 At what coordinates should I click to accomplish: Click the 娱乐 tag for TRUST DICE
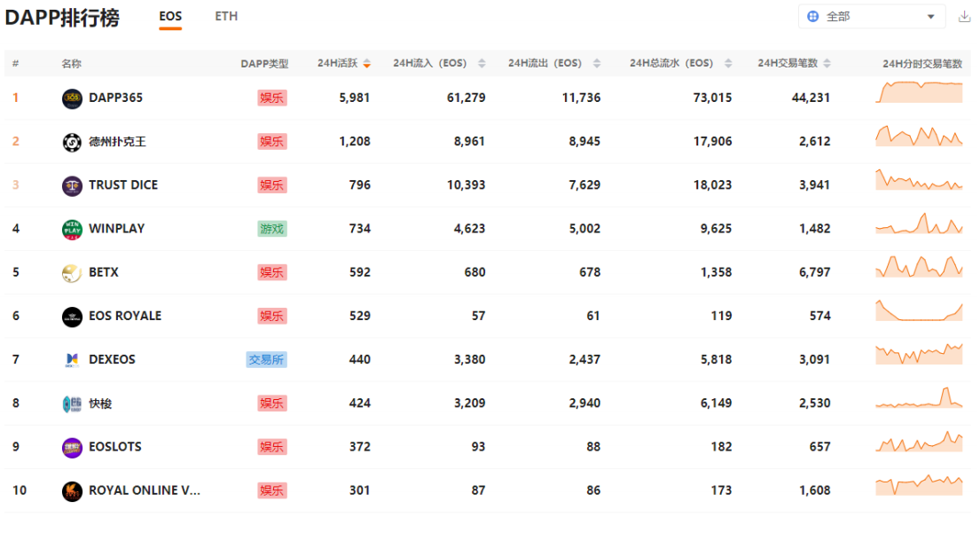click(x=272, y=185)
